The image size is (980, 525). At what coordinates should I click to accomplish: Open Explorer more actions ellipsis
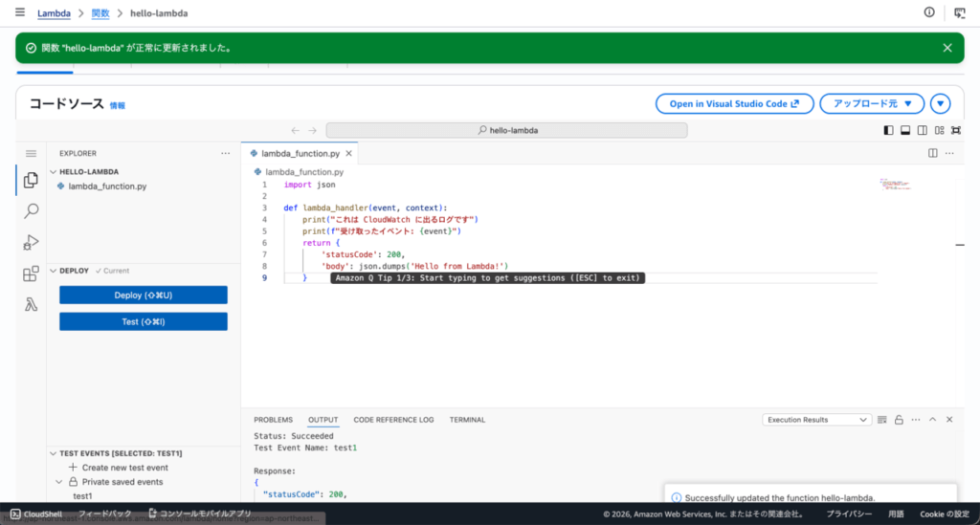click(225, 154)
